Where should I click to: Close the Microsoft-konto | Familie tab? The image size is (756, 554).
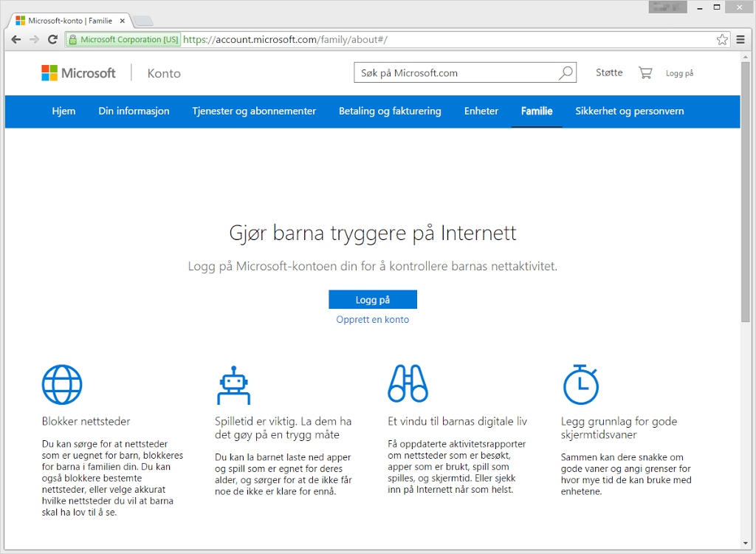click(x=123, y=21)
